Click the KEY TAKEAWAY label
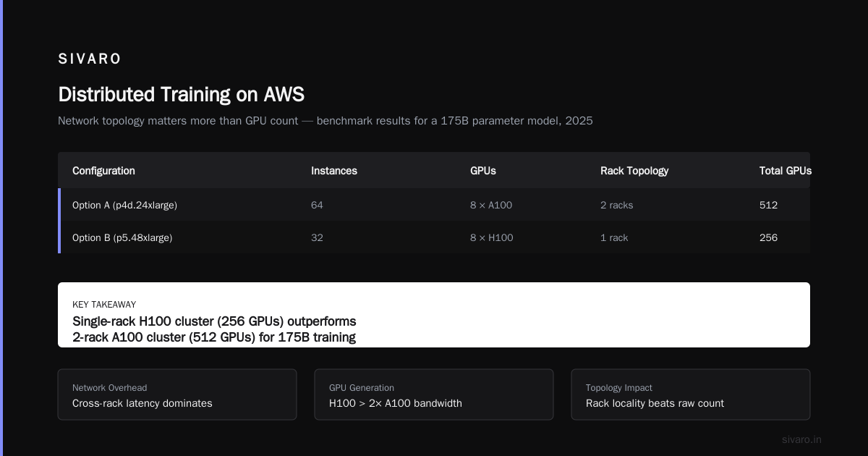Image resolution: width=868 pixels, height=456 pixels. point(104,305)
